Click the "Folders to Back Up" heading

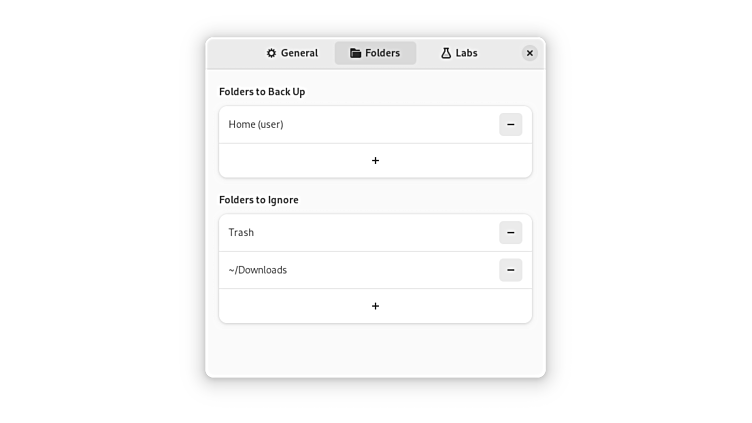tap(262, 92)
